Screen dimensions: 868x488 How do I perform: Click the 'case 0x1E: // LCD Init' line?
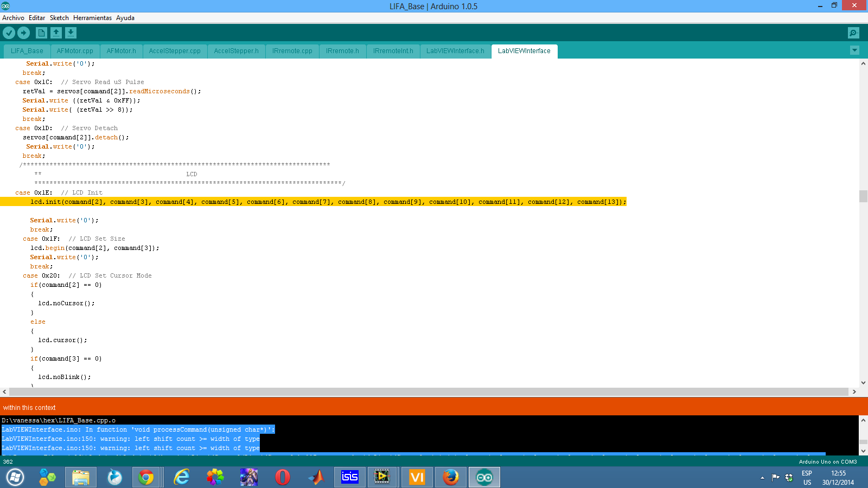point(59,192)
